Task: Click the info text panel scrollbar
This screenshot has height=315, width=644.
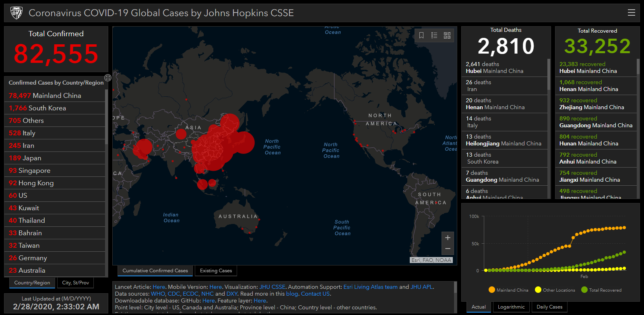Action: click(x=455, y=287)
